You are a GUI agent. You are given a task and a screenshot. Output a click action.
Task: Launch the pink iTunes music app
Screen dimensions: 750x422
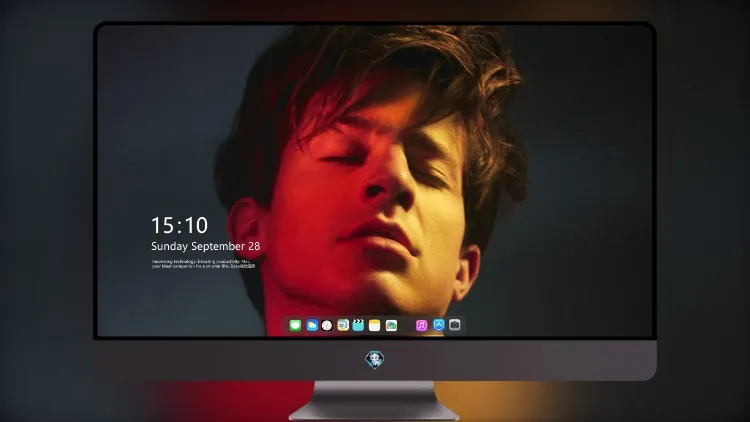click(x=421, y=325)
